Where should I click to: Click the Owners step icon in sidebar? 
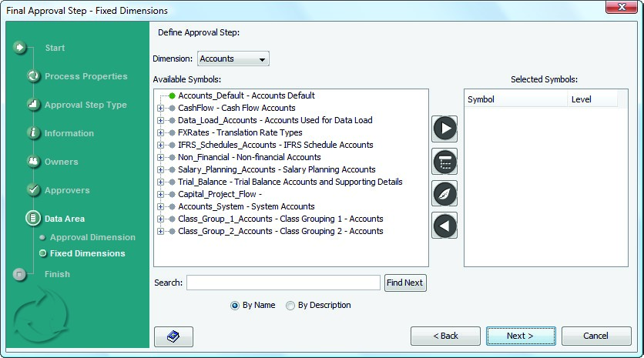click(33, 162)
